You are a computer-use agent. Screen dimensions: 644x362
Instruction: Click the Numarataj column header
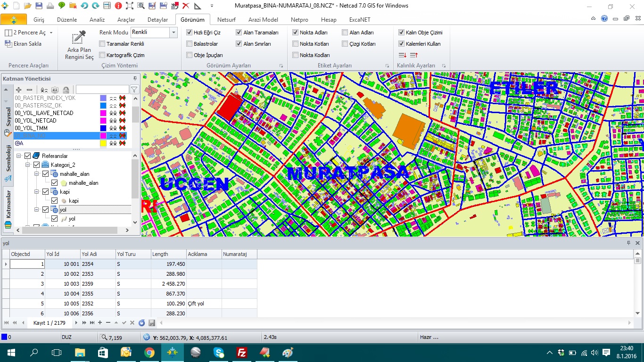pos(239,254)
